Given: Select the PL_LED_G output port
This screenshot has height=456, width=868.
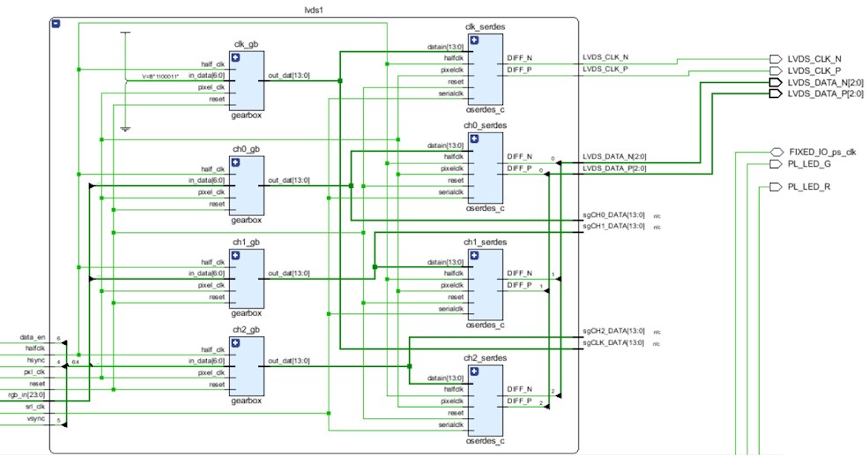Looking at the screenshot, I should (776, 164).
